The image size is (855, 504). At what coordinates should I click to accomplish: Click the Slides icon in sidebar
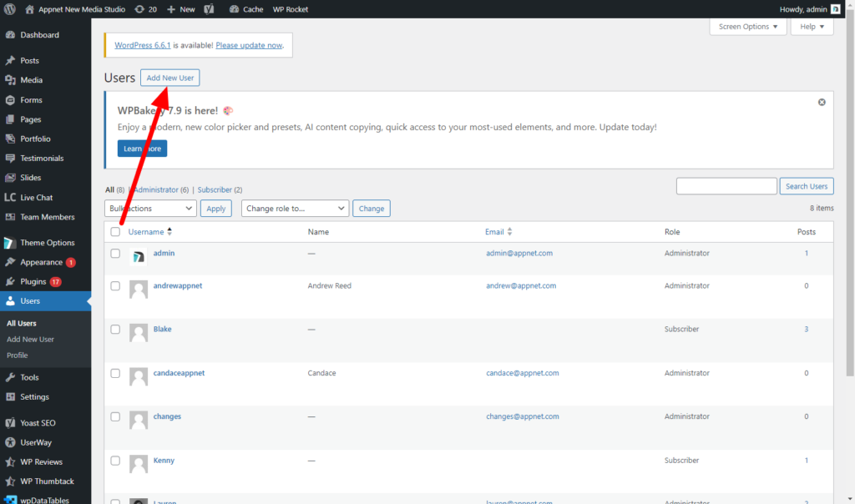(10, 178)
